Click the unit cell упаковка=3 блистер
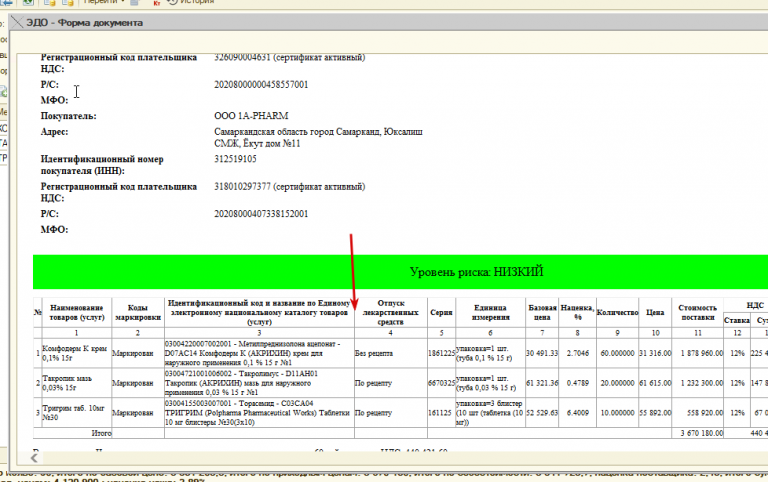768x482 pixels. click(x=490, y=413)
